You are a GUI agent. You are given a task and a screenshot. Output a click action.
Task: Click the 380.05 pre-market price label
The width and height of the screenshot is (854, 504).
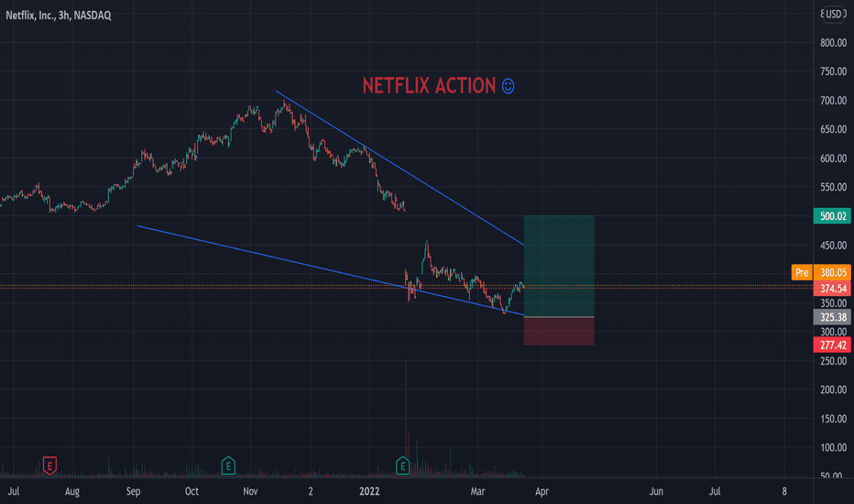pyautogui.click(x=832, y=272)
